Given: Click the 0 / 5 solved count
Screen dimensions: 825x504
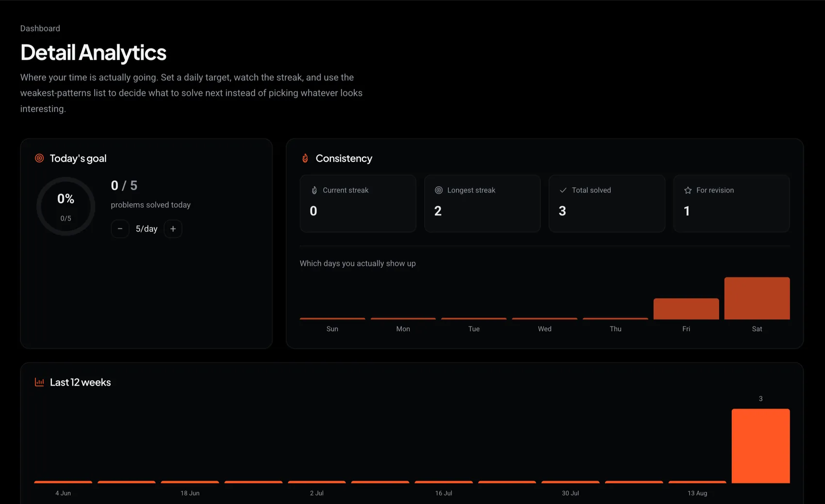Looking at the screenshot, I should tap(124, 185).
